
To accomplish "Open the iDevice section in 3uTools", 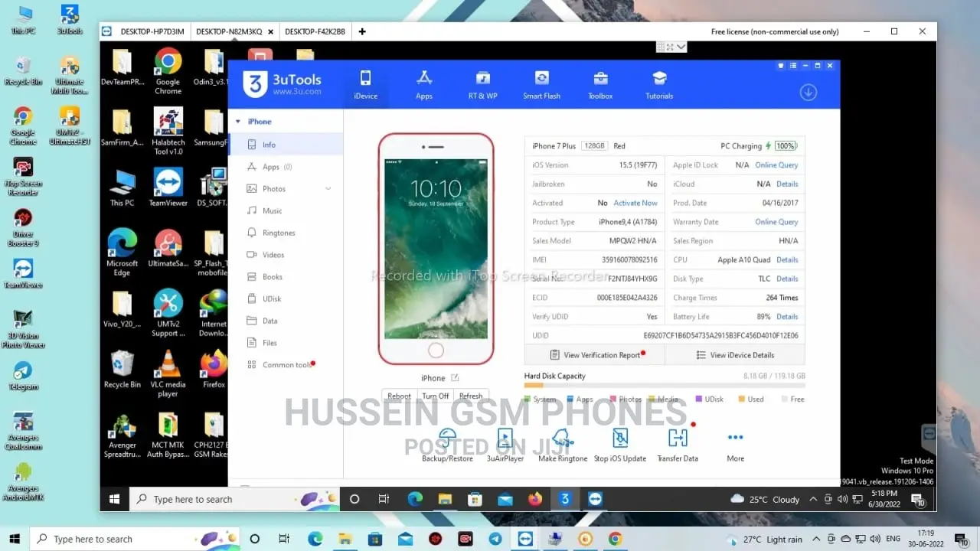I will tap(365, 84).
